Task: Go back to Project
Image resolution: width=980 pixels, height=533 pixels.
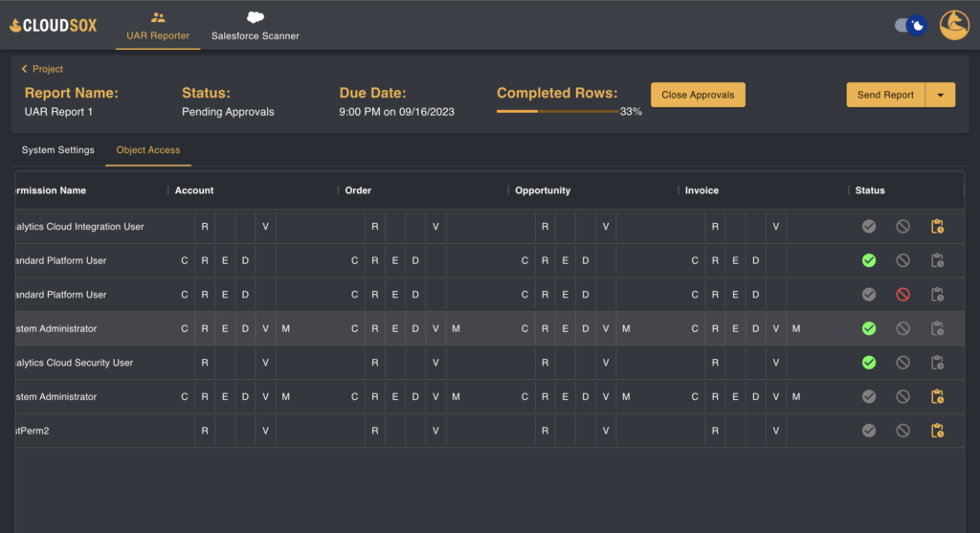Action: (42, 69)
